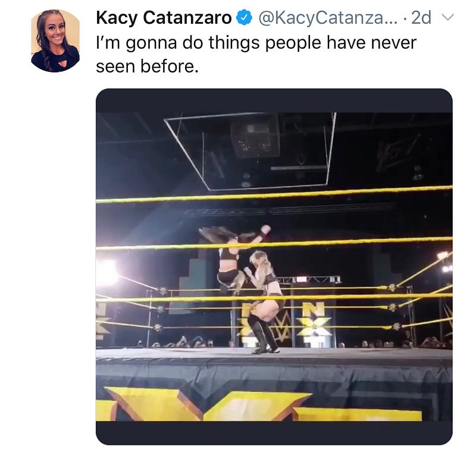Viewport: 476px width, 452px height.
Task: Open the "Kacy Catanzaro" display name link
Action: 164,18
